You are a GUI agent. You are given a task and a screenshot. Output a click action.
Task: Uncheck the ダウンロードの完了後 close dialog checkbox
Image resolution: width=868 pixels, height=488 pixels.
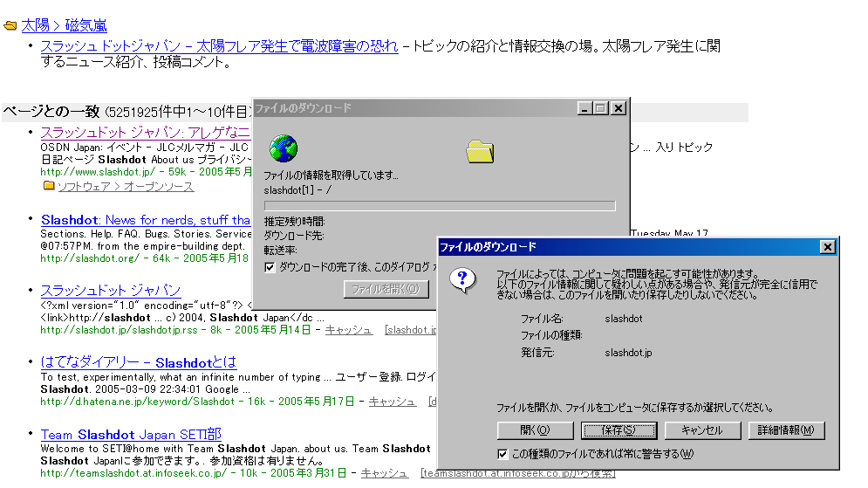click(270, 266)
